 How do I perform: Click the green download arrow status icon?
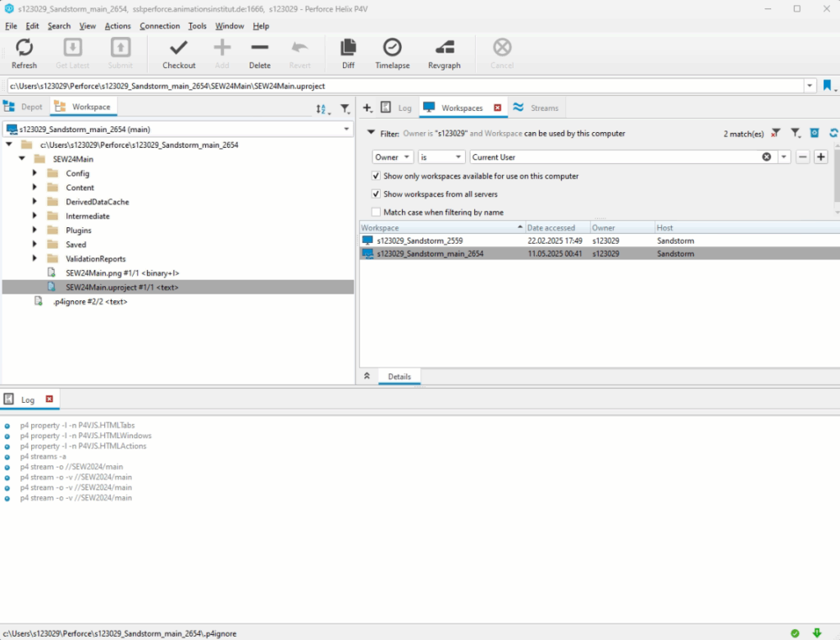(x=817, y=633)
